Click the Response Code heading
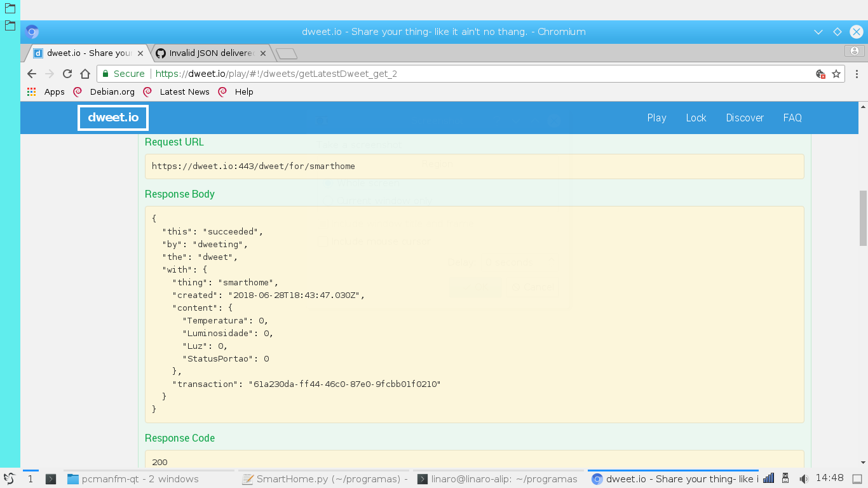868x488 pixels. [x=180, y=438]
